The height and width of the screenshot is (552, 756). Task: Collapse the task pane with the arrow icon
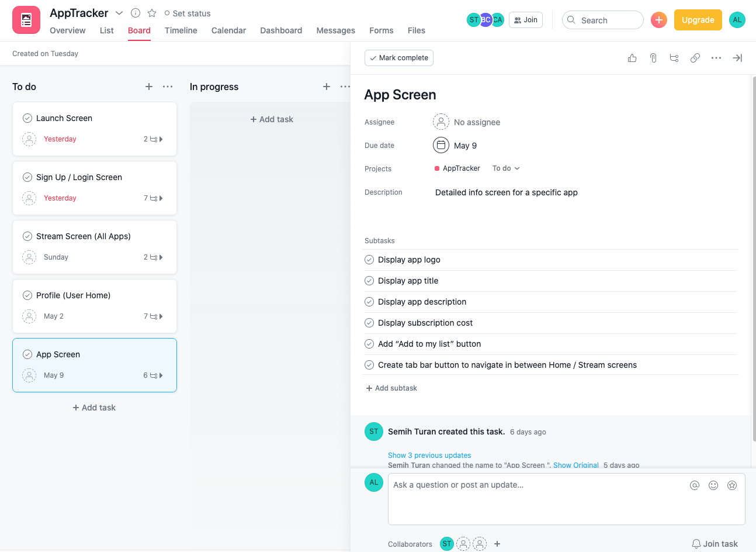click(737, 58)
